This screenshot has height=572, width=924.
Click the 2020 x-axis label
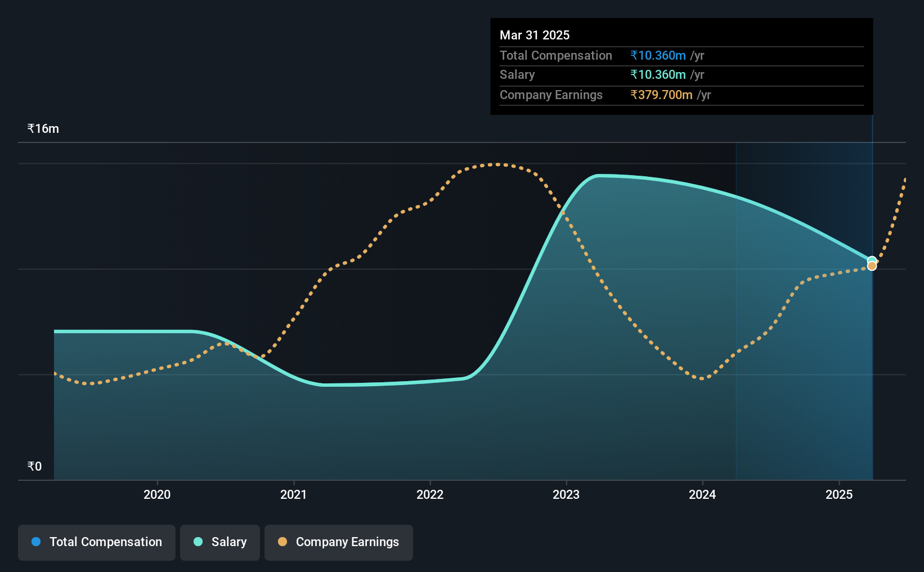click(x=157, y=494)
